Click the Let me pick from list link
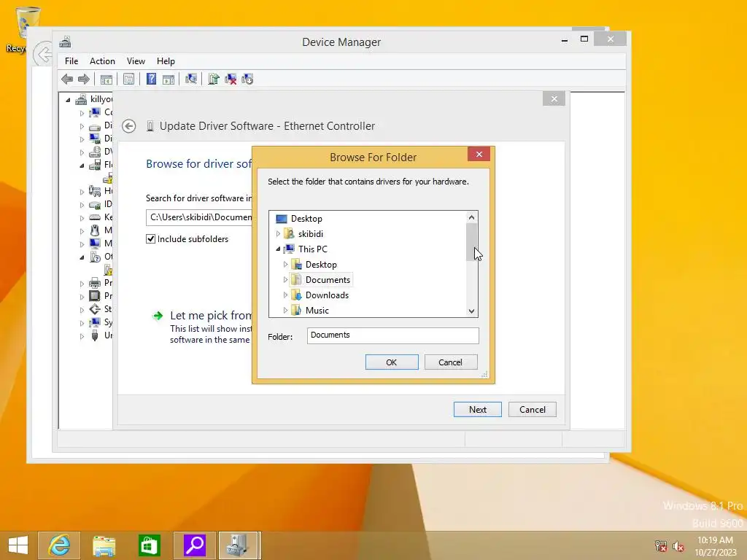The image size is (747, 560). pos(211,315)
